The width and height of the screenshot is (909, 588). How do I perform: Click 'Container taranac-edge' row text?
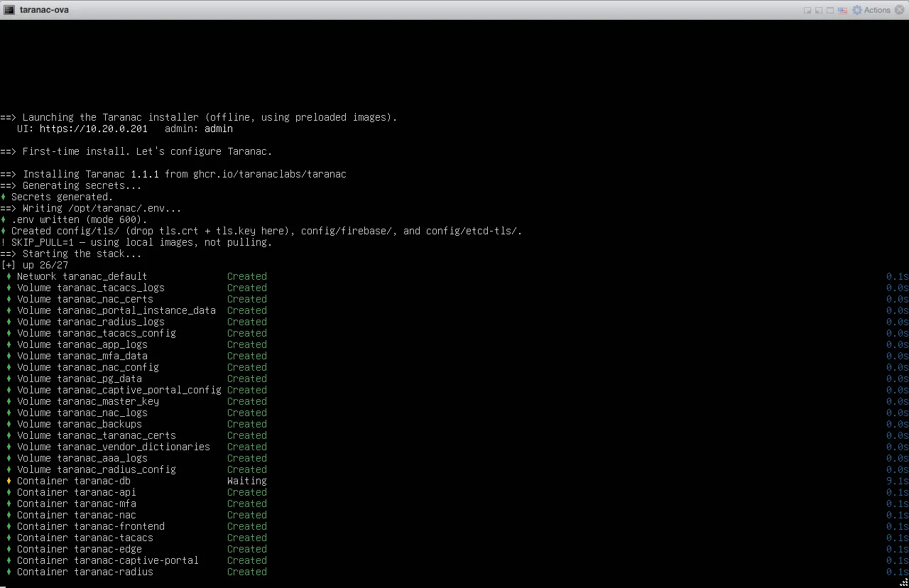click(x=80, y=549)
